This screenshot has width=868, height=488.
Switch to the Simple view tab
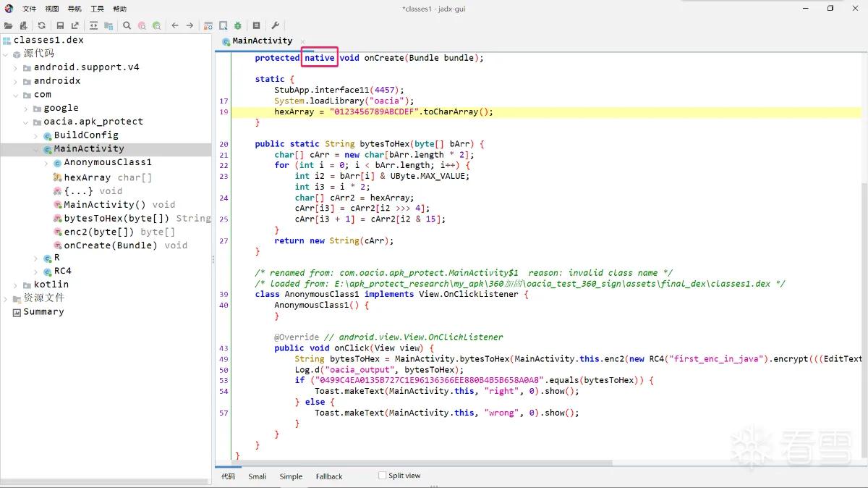pyautogui.click(x=291, y=476)
